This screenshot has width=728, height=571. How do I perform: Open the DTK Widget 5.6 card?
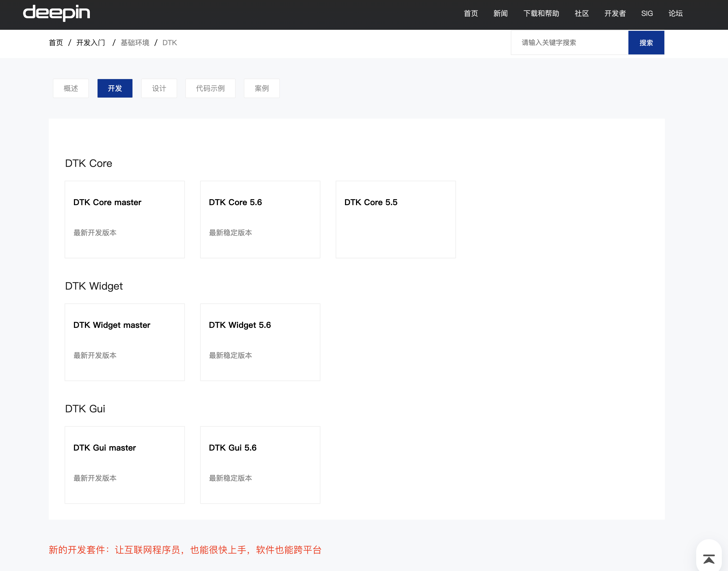260,342
